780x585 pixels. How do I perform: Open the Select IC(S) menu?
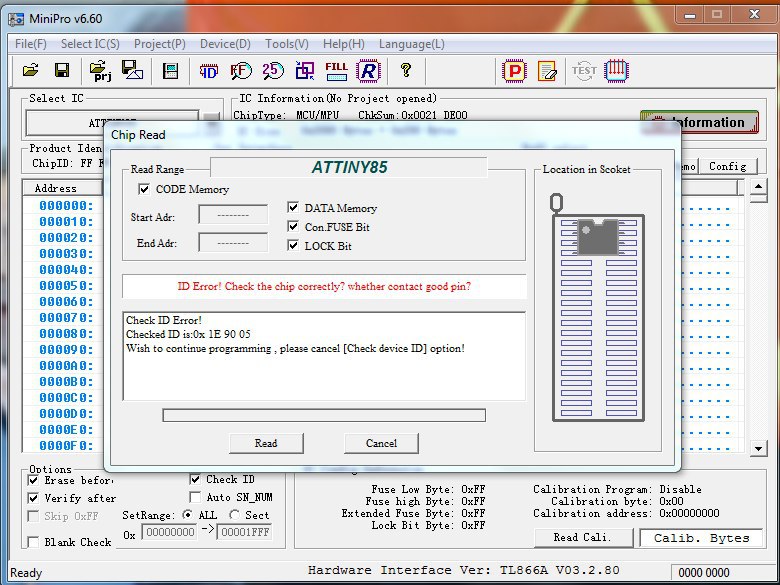point(90,44)
